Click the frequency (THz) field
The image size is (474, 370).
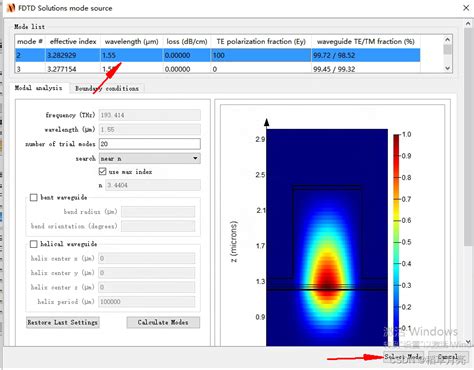(x=150, y=115)
